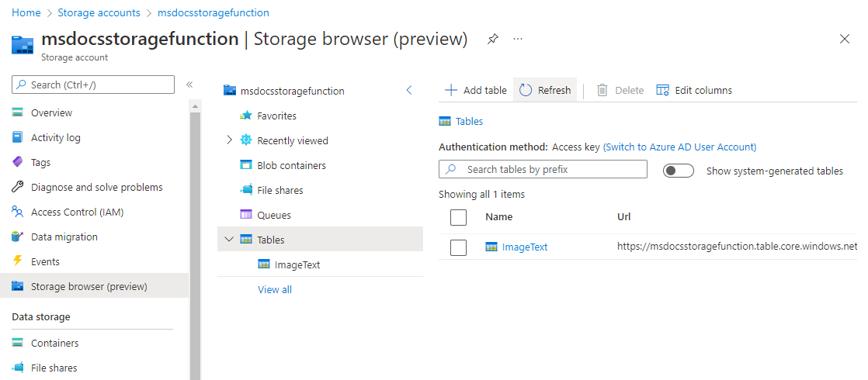
Task: Open File shares in the storage tree
Action: point(279,190)
